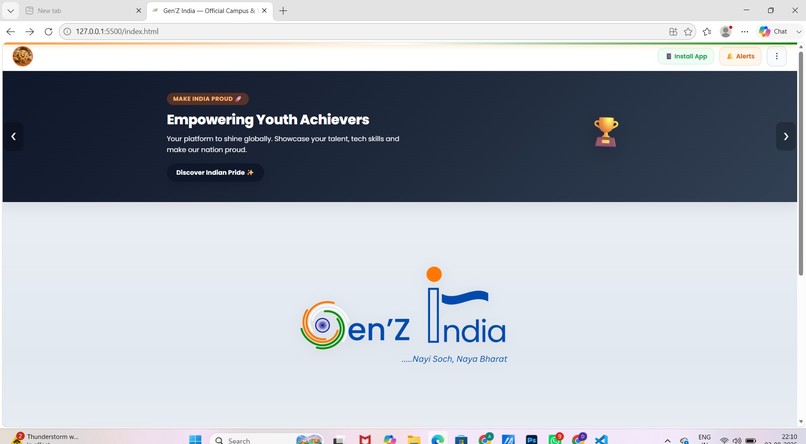Open WhatsApp from the taskbar

point(555,440)
